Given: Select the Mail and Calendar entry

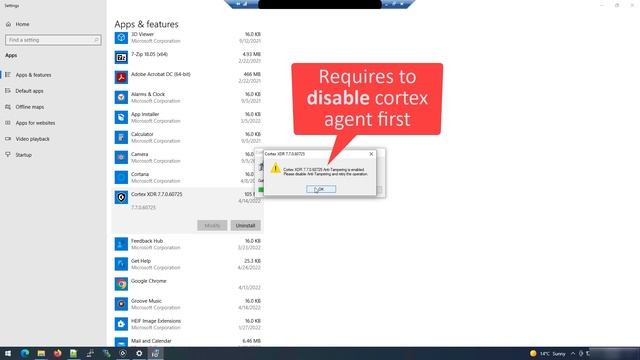Looking at the screenshot, I should [x=187, y=342].
